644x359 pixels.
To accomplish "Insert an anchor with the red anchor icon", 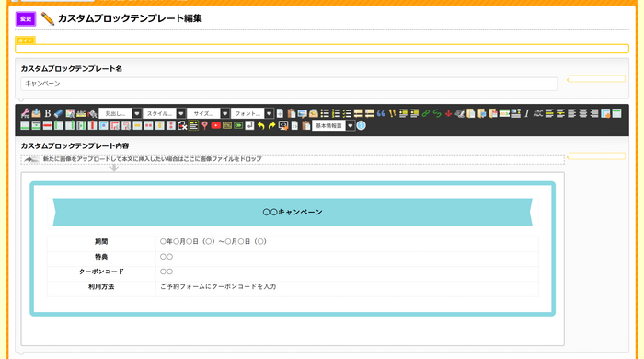I will tap(449, 113).
